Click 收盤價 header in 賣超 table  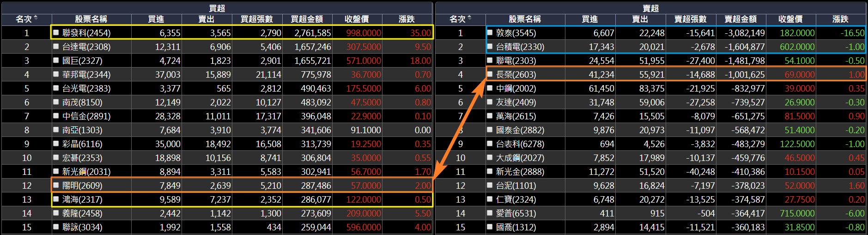pyautogui.click(x=790, y=19)
